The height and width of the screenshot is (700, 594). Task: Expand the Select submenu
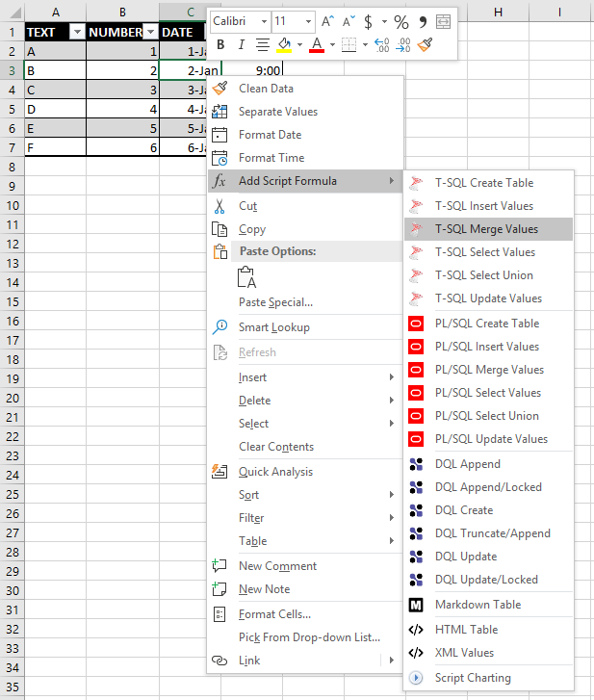(305, 424)
